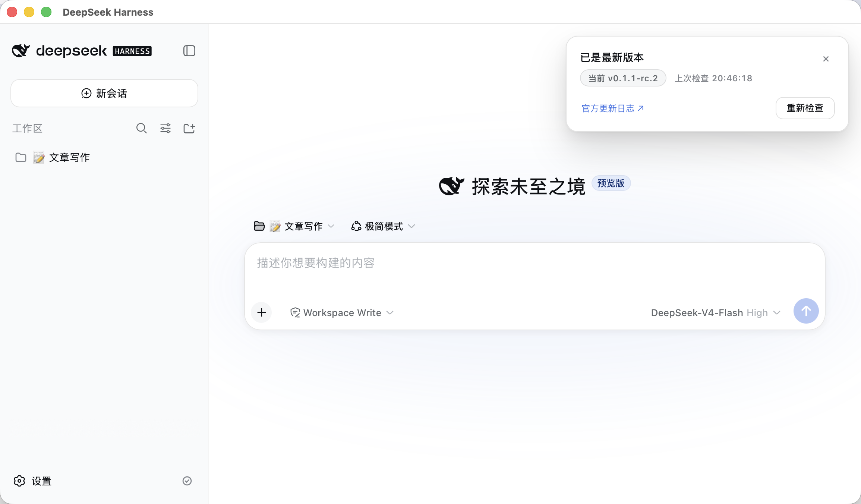The image size is (861, 504).
Task: Expand the 极简模式 mode dropdown
Action: [383, 226]
